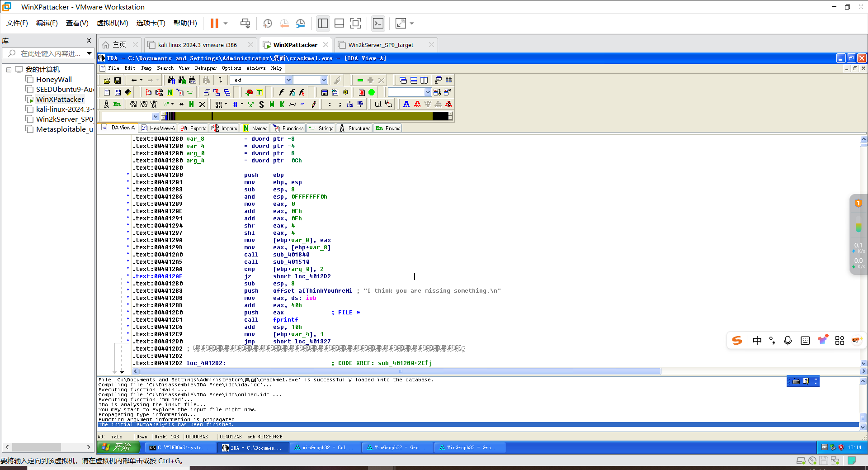Image resolution: width=868 pixels, height=470 pixels.
Task: Cascade the IDA windows
Action: point(403,80)
